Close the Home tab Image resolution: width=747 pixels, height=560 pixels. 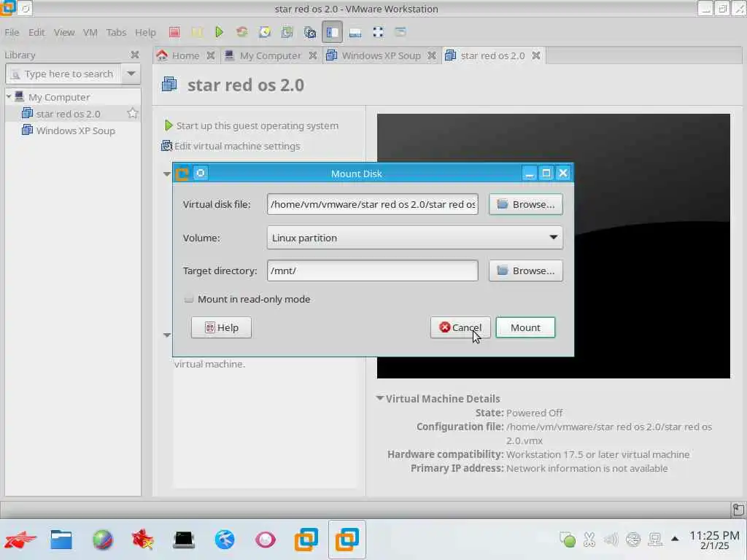(211, 55)
